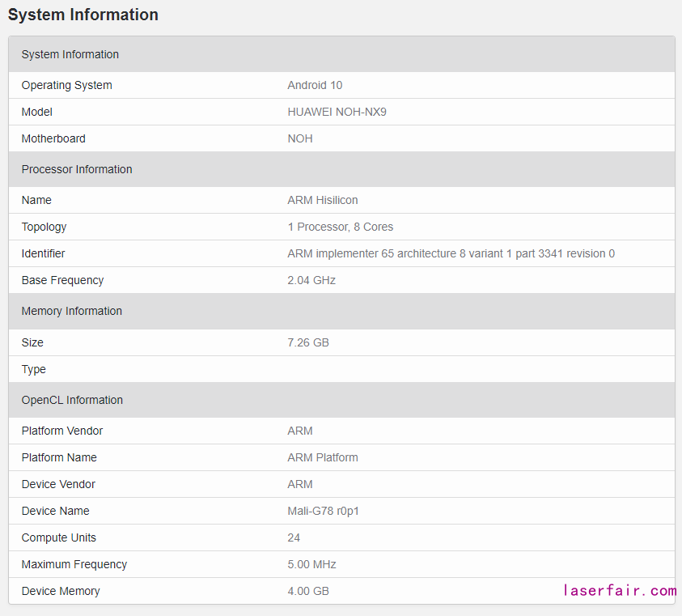Select the 7.26 GB memory size value

(308, 342)
